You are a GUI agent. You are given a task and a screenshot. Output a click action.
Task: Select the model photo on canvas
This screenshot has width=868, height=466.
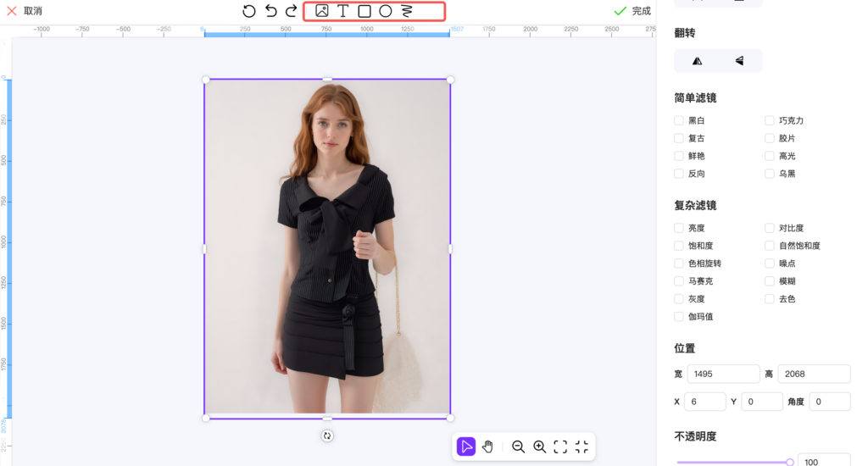328,249
